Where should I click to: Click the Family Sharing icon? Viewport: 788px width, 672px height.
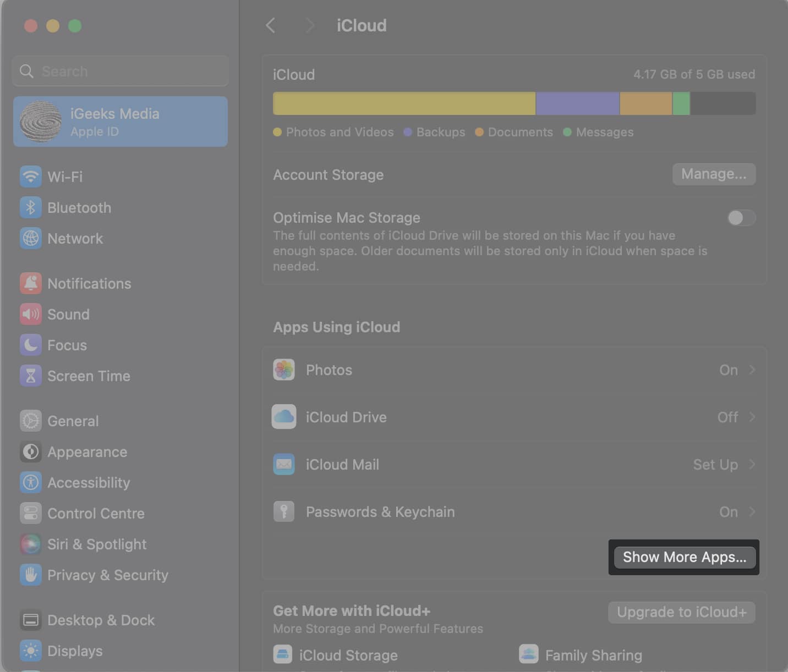(x=529, y=654)
